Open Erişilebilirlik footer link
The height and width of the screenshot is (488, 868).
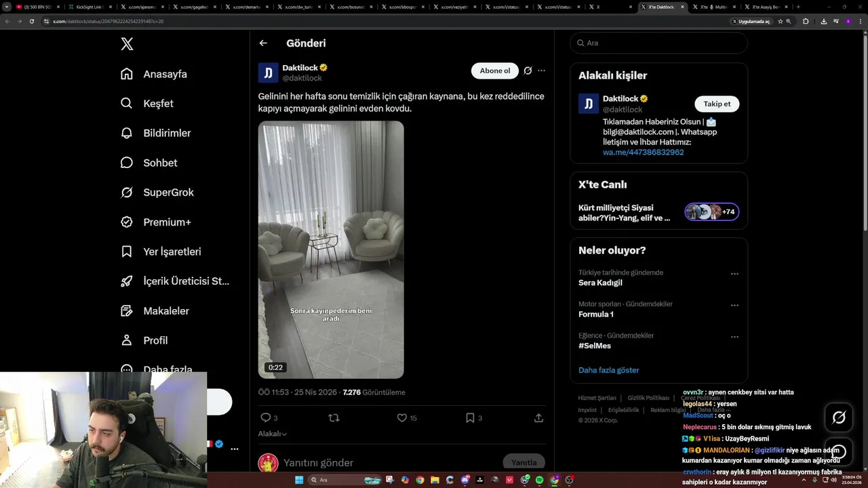623,410
